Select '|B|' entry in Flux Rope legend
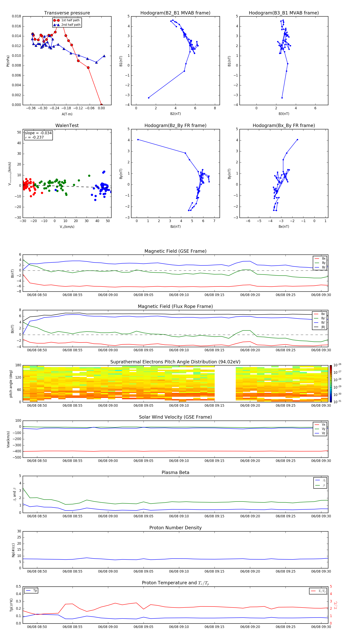This screenshot has width=351, height=644. coord(320,327)
